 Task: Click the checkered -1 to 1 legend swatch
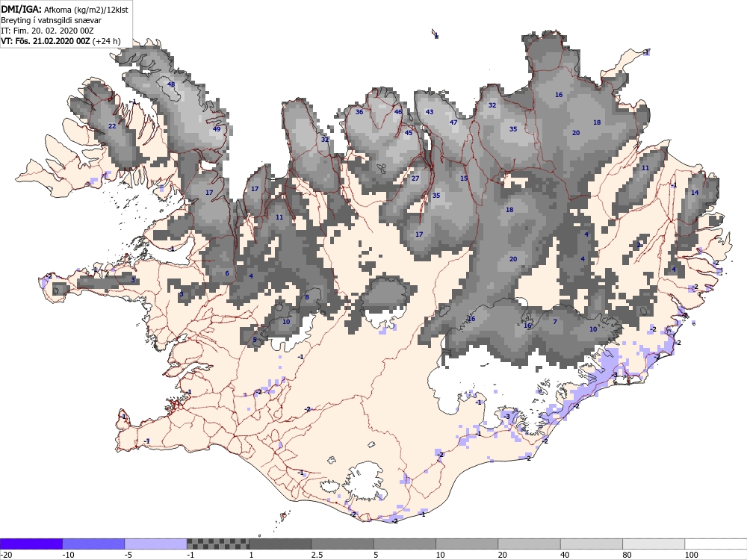(217, 544)
